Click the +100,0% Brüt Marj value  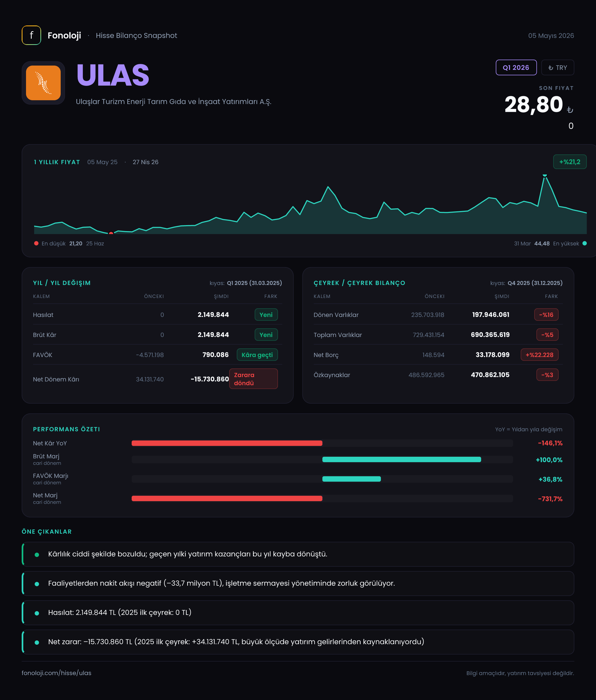click(549, 460)
